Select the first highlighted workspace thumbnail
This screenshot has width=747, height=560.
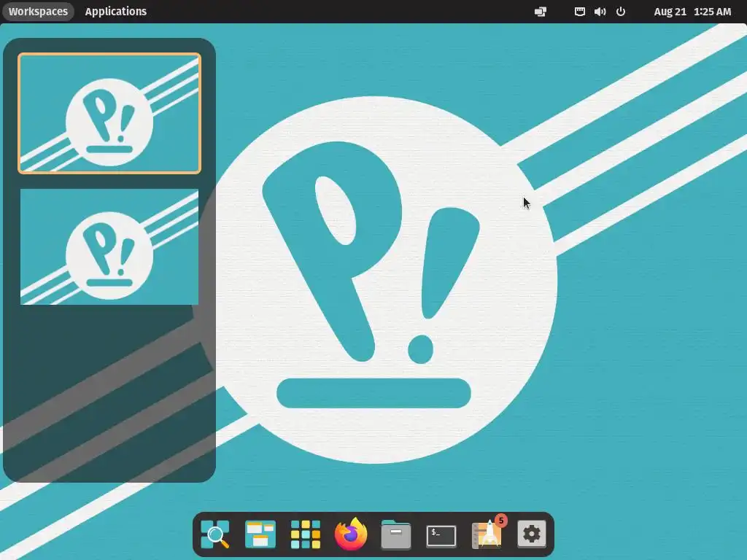pos(109,113)
